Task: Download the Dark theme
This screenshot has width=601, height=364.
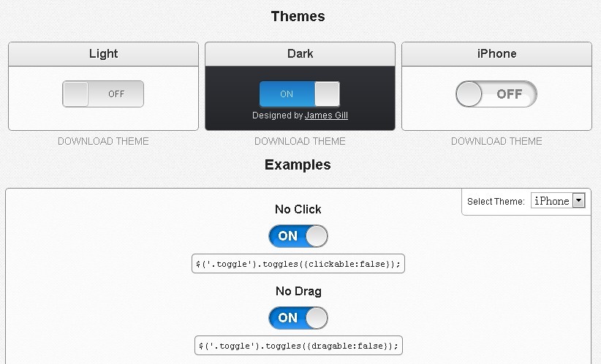Action: pos(300,141)
